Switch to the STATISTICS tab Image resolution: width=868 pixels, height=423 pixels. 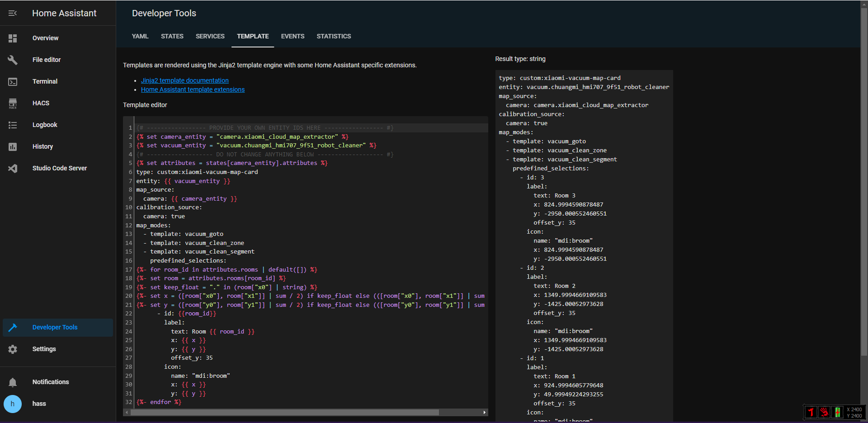click(x=334, y=36)
